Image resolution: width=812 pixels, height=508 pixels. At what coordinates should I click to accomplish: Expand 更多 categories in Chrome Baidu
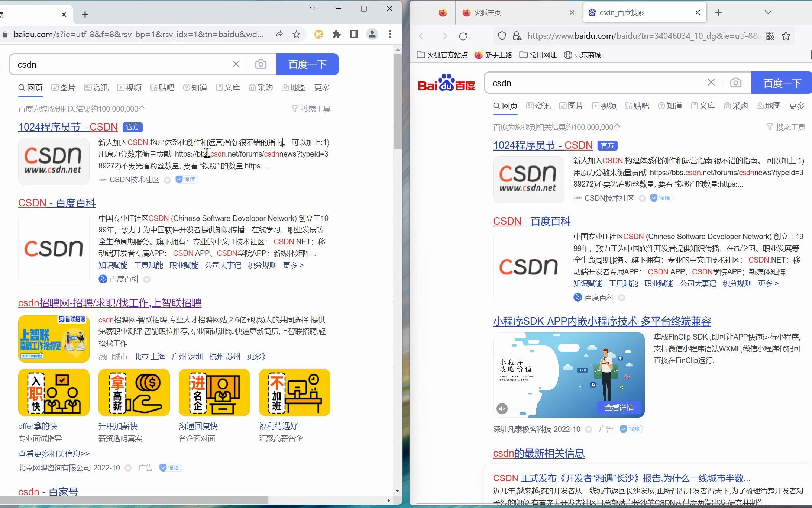click(322, 88)
